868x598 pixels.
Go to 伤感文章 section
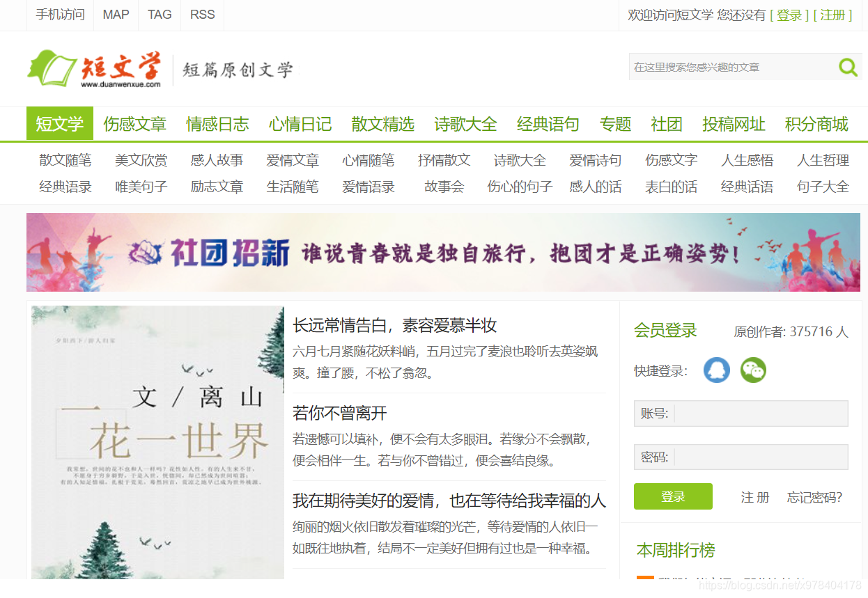click(135, 124)
